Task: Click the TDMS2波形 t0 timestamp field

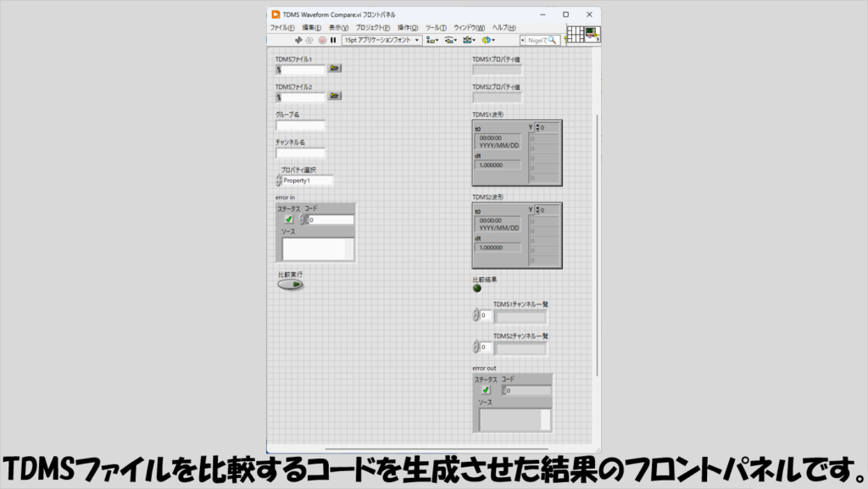Action: coord(498,224)
